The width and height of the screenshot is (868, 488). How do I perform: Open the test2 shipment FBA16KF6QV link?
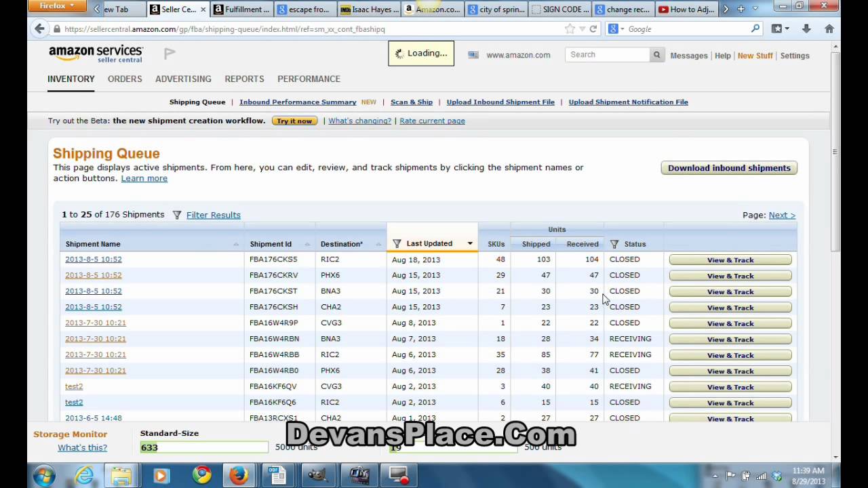[74, 386]
